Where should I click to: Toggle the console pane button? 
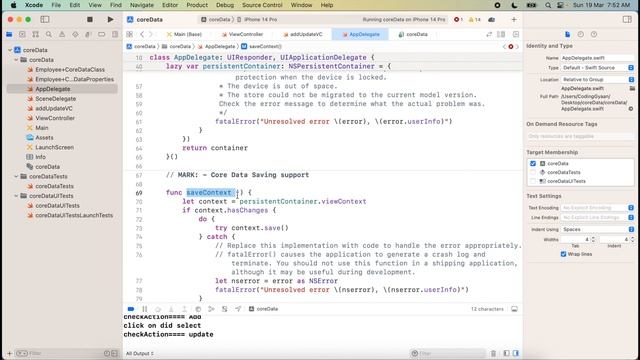pyautogui.click(x=516, y=353)
